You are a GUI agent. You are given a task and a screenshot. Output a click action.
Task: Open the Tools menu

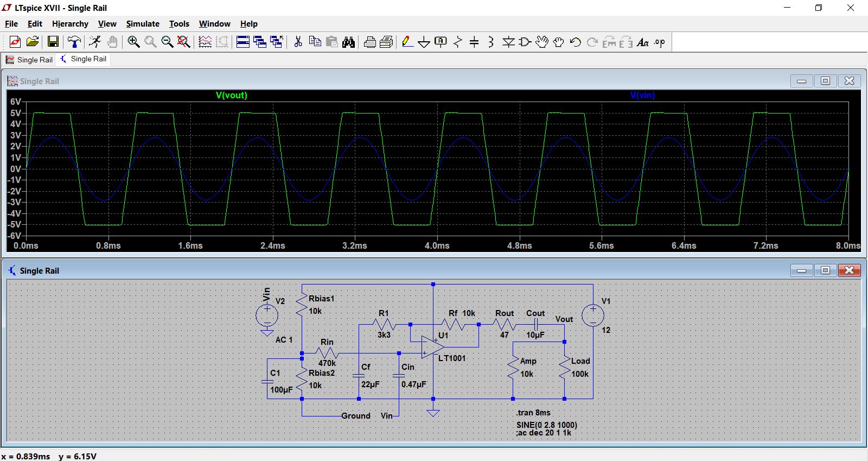coord(179,24)
